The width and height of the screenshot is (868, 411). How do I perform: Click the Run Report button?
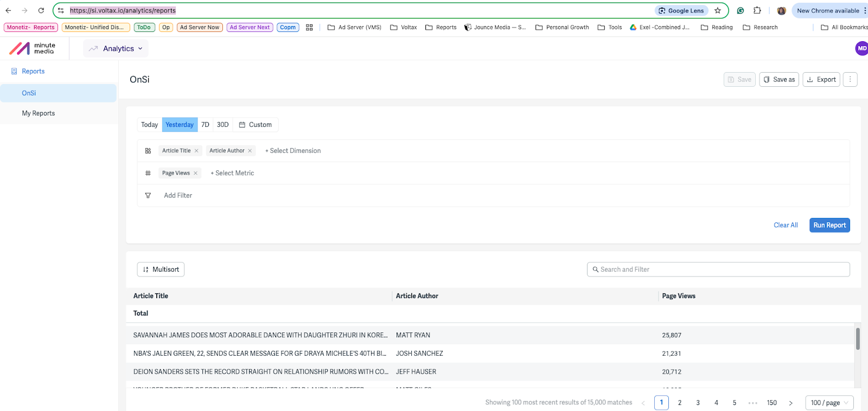(829, 225)
